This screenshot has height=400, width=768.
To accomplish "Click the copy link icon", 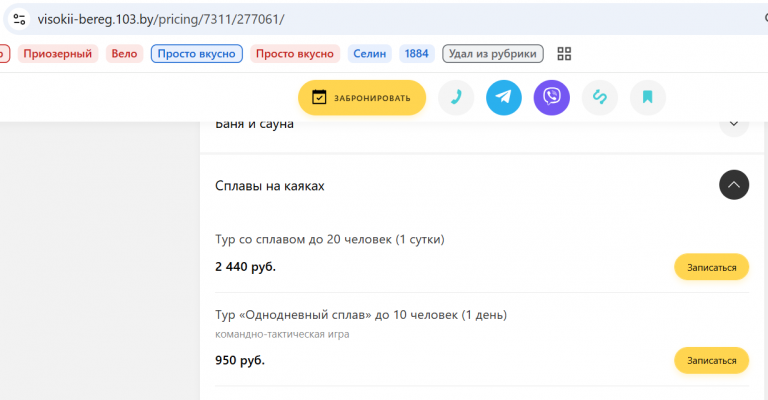I will click(600, 97).
